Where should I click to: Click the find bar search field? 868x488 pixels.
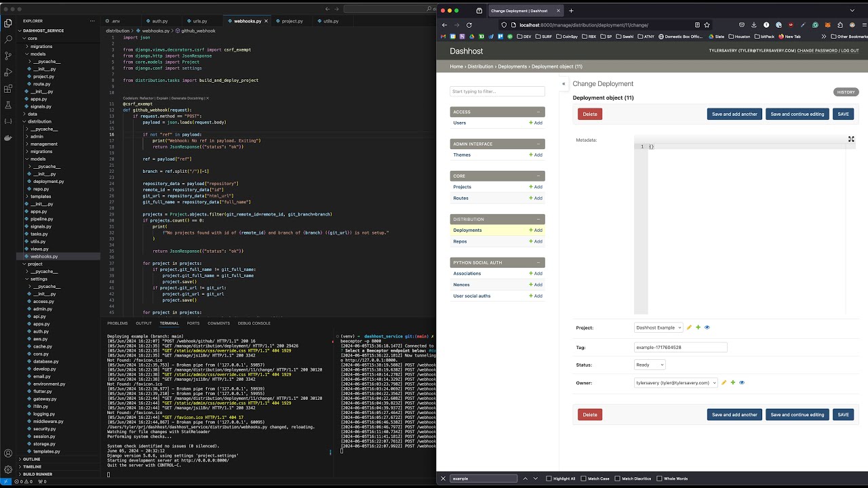484,479
